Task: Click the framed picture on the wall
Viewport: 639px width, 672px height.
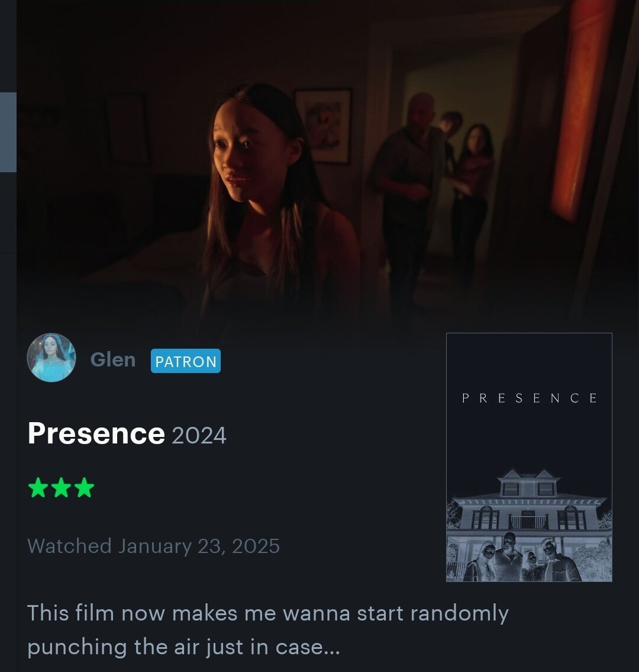Action: [324, 126]
